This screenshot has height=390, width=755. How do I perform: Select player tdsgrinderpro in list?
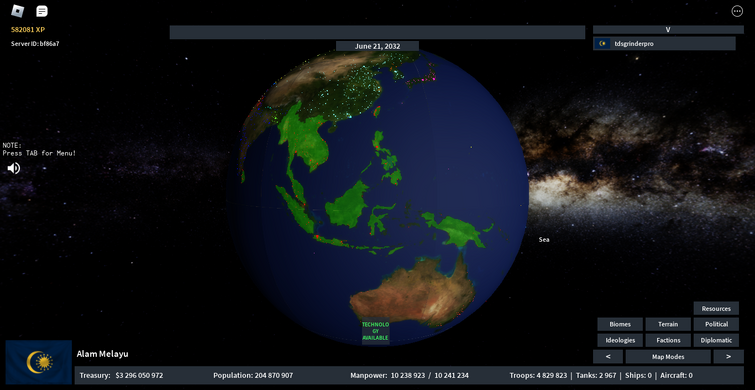point(664,44)
